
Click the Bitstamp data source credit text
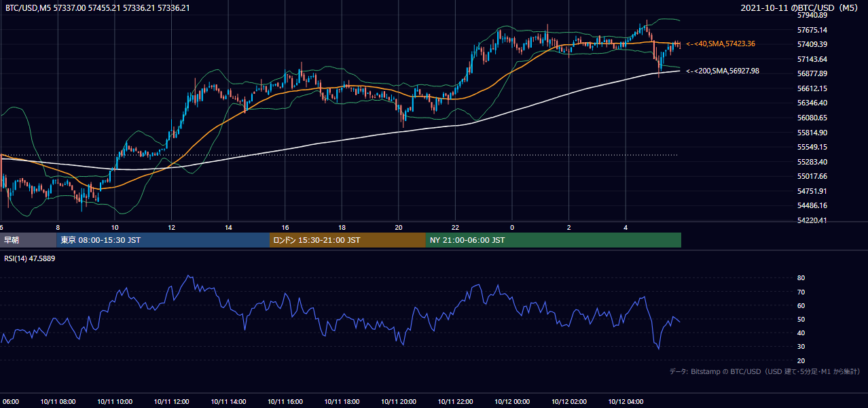pos(765,371)
